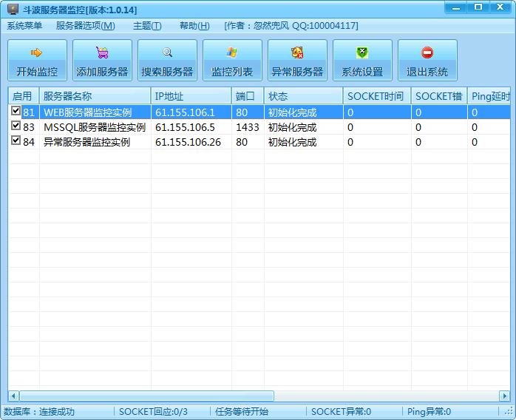Click the 服务器名称 column header
516x420 pixels.
point(95,96)
